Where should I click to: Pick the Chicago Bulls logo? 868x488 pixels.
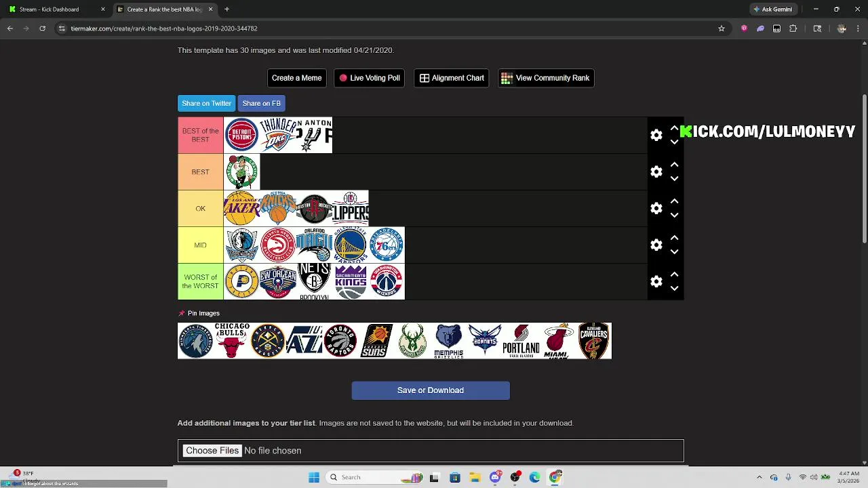(x=232, y=340)
